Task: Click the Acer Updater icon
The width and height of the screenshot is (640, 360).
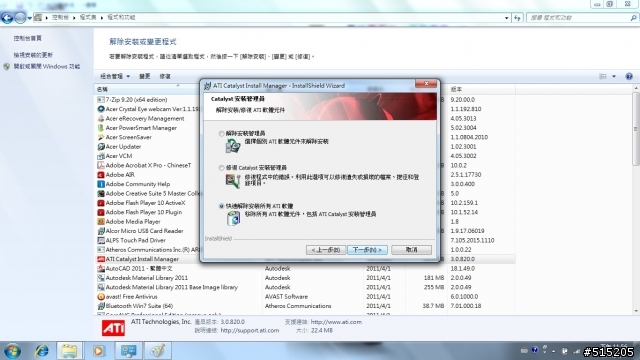Action: 101,147
